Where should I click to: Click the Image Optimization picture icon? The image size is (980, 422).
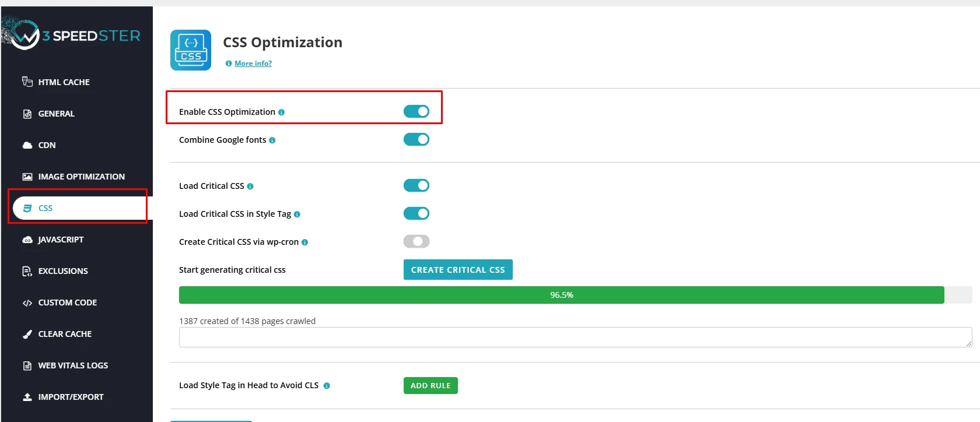[27, 177]
